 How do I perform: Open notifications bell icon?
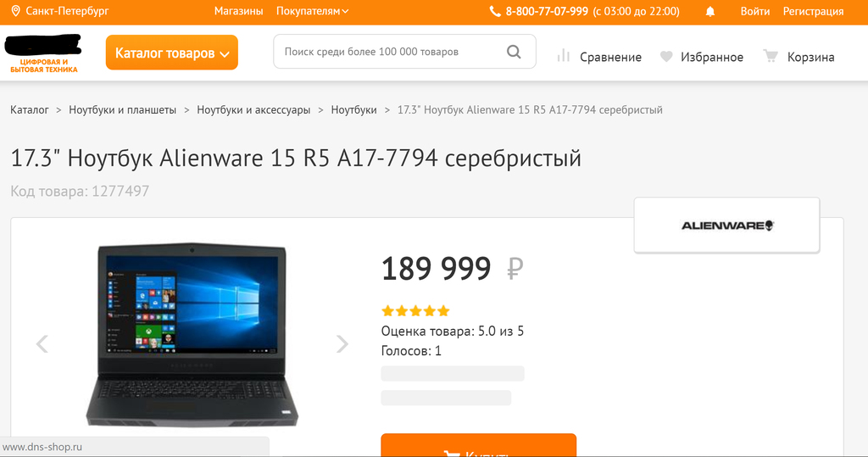710,12
